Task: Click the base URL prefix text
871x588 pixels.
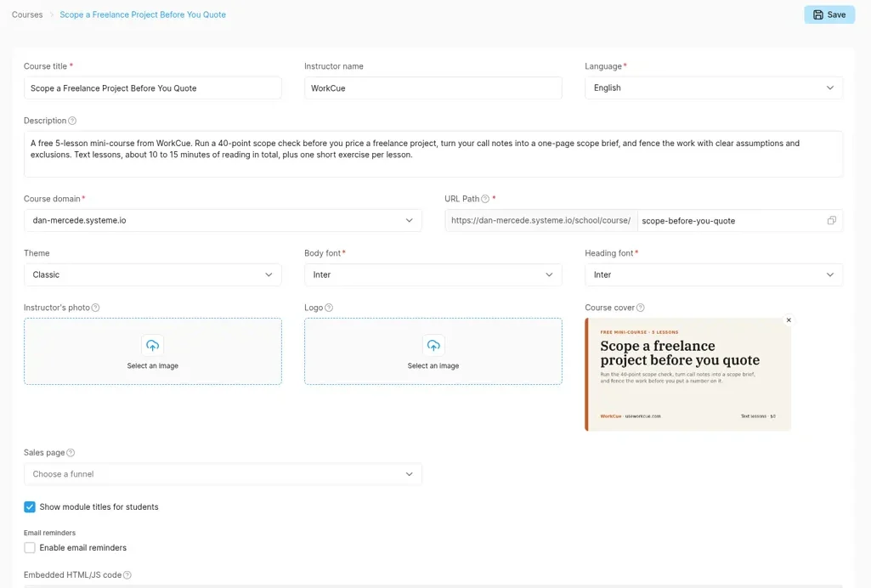Action: point(540,220)
